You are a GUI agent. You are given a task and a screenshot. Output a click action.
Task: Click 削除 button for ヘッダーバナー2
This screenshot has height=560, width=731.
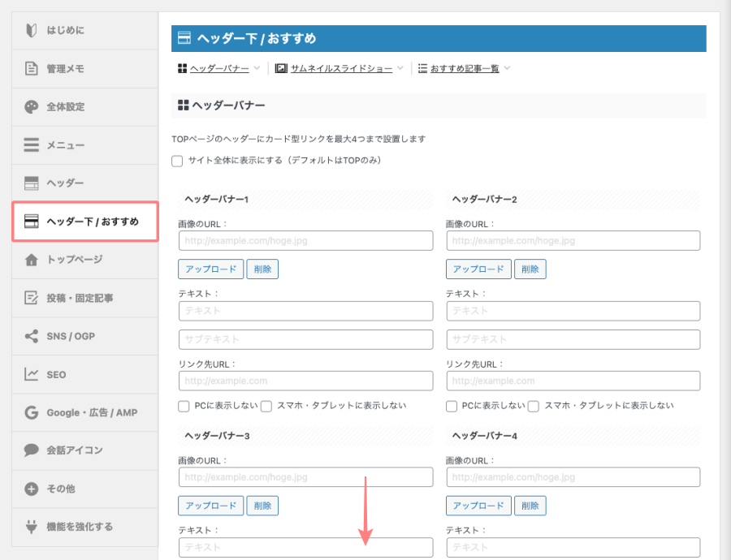point(530,267)
